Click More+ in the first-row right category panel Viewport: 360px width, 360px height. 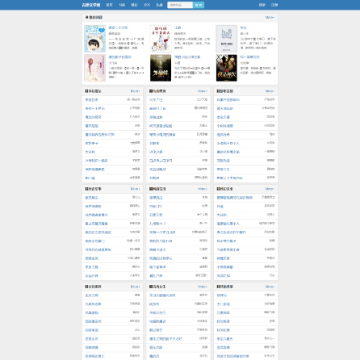(x=270, y=91)
